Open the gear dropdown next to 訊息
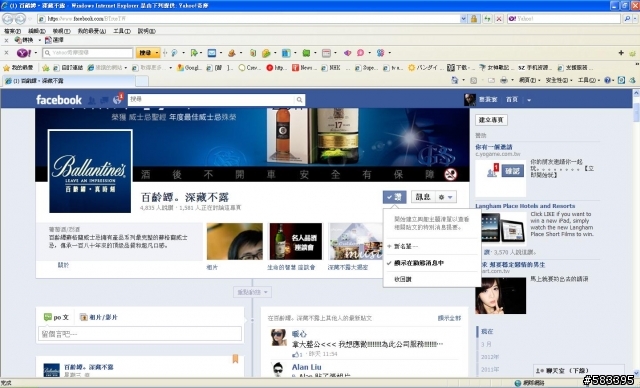640x388 pixels. [445, 197]
